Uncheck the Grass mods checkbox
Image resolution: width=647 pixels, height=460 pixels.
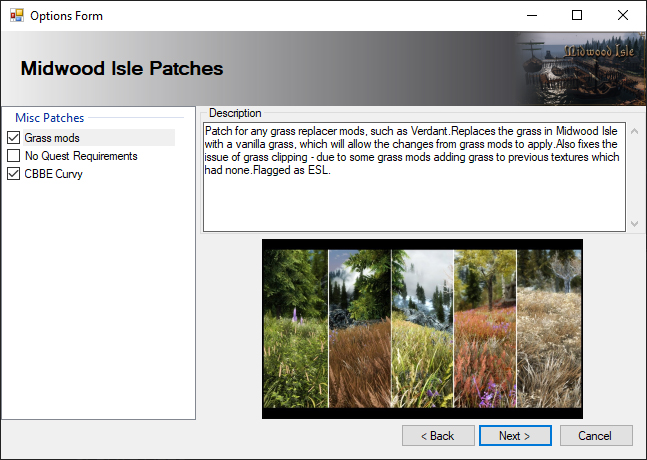tap(14, 138)
